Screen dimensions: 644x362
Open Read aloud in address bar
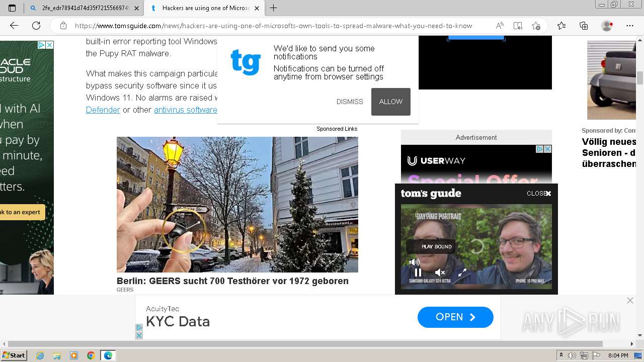coord(500,26)
